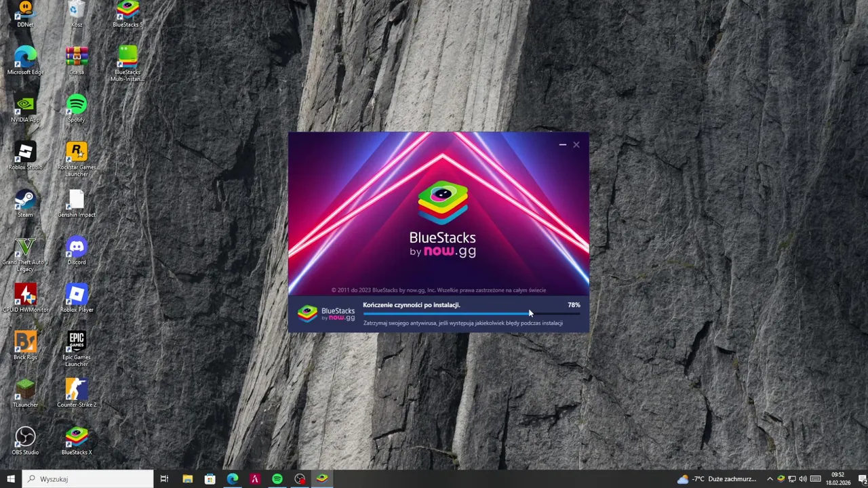Click the 78% progress percentage text
This screenshot has height=488, width=868.
(574, 305)
